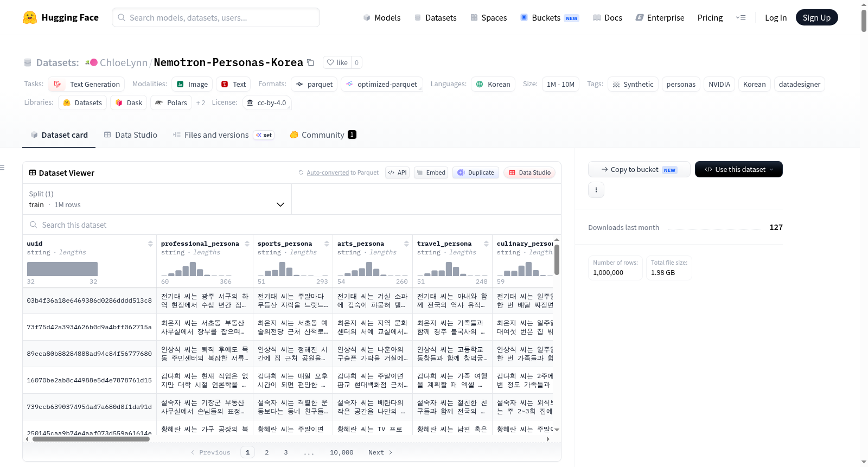Image resolution: width=868 pixels, height=467 pixels.
Task: Click the Search this dataset field
Action: pos(292,225)
